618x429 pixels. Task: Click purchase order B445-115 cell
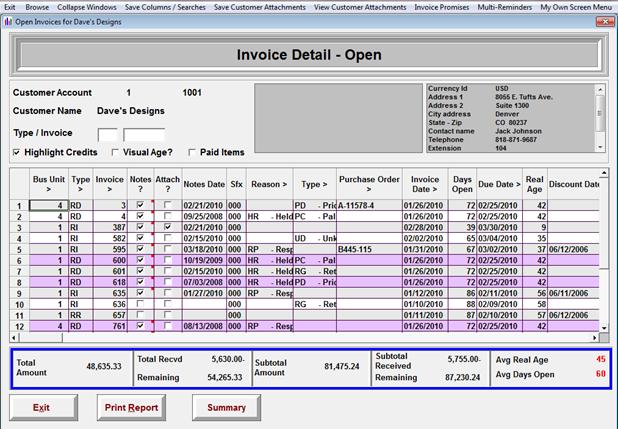369,249
